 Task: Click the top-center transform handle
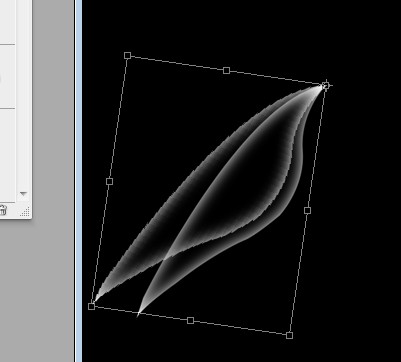pos(226,71)
